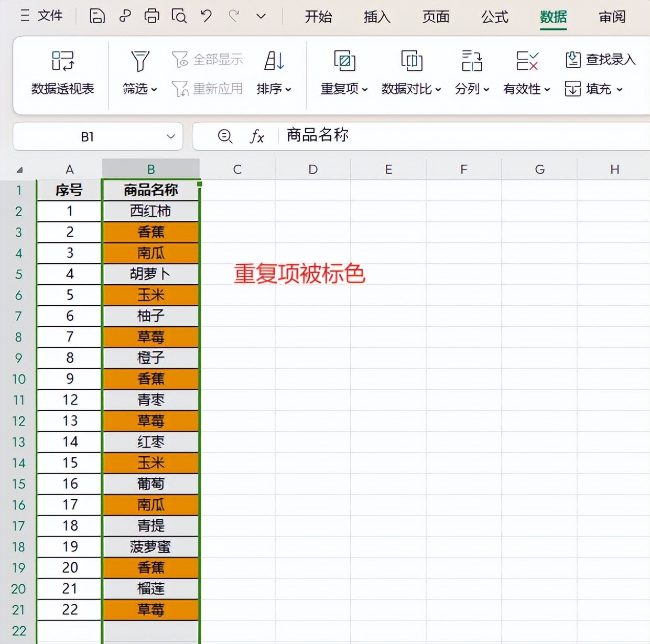Screen dimensions: 650x644
Task: Open the 数据透视表 pivot table tool
Action: [63, 73]
